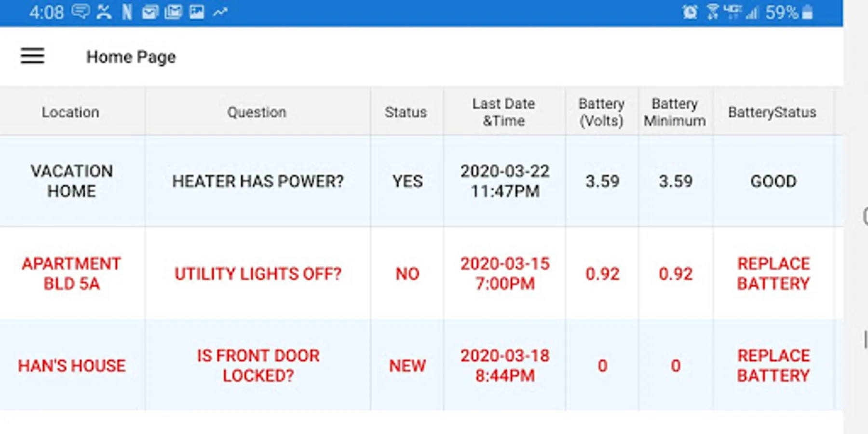Tap the missed call notification icon
The width and height of the screenshot is (868, 434).
104,12
